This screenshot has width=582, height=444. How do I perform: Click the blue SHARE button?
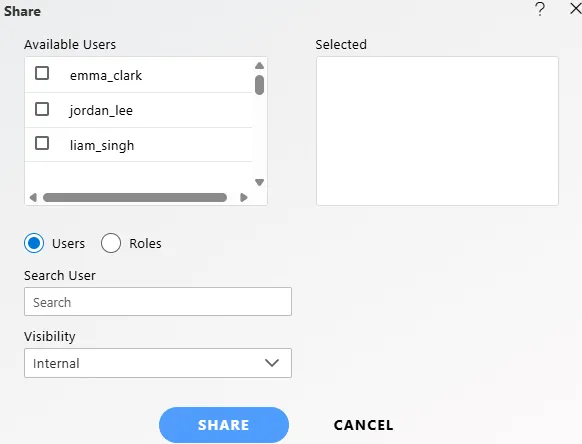click(224, 425)
